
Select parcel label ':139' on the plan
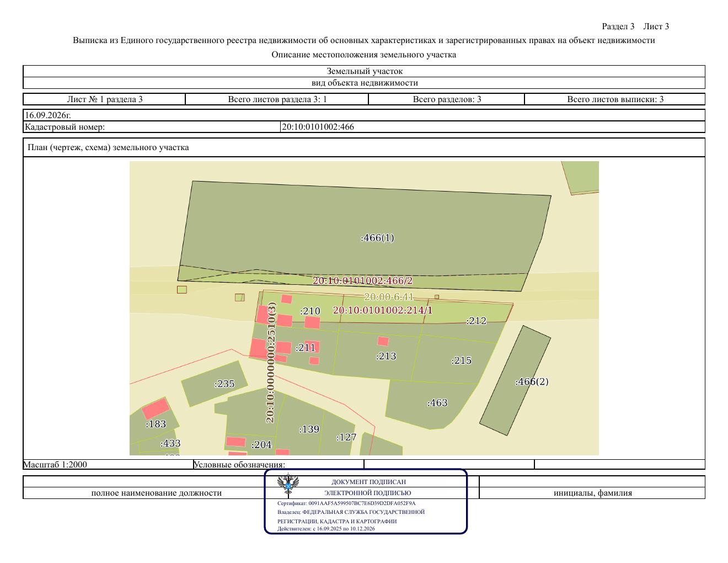pos(309,429)
